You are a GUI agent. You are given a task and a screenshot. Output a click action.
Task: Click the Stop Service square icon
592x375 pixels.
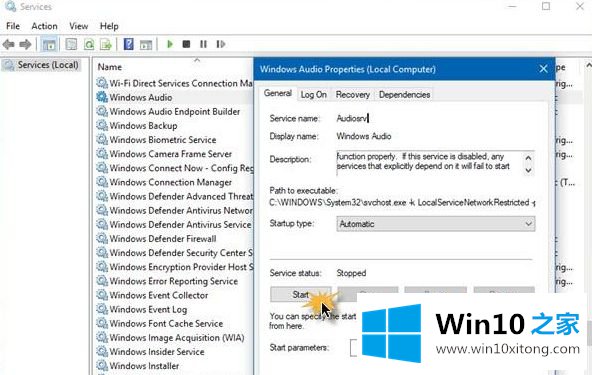[x=186, y=45]
